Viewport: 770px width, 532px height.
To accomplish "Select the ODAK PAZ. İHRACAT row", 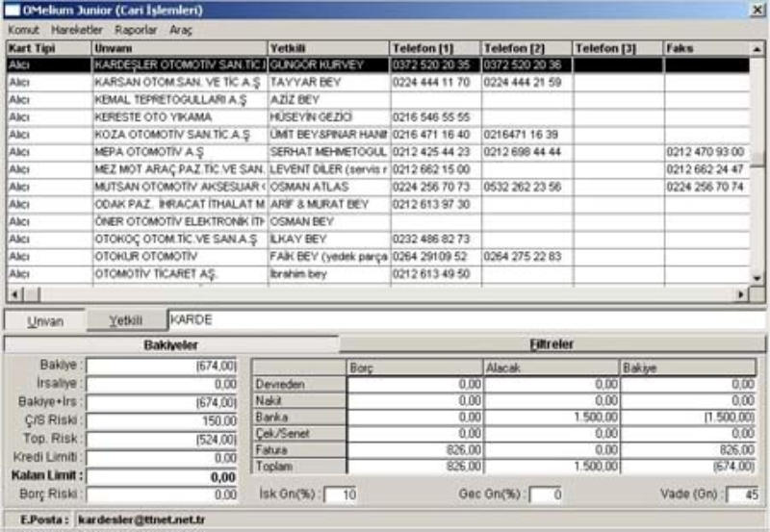I will pyautogui.click(x=378, y=204).
